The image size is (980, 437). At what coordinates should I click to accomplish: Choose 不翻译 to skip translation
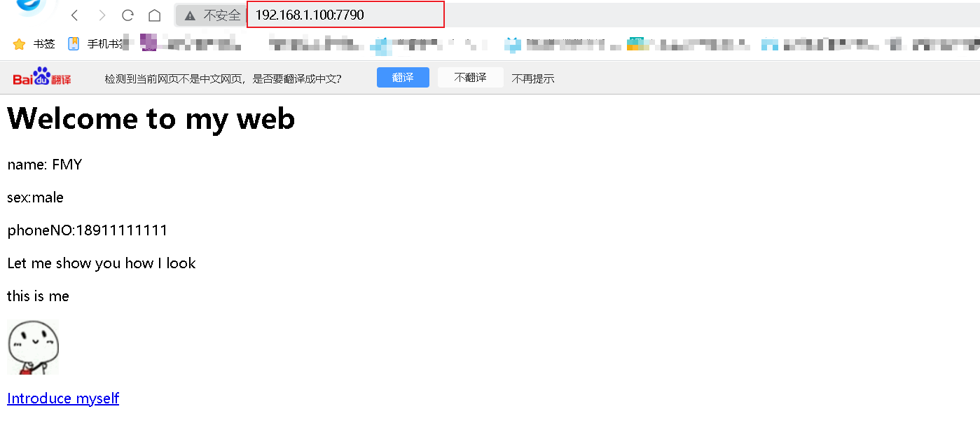coord(470,78)
